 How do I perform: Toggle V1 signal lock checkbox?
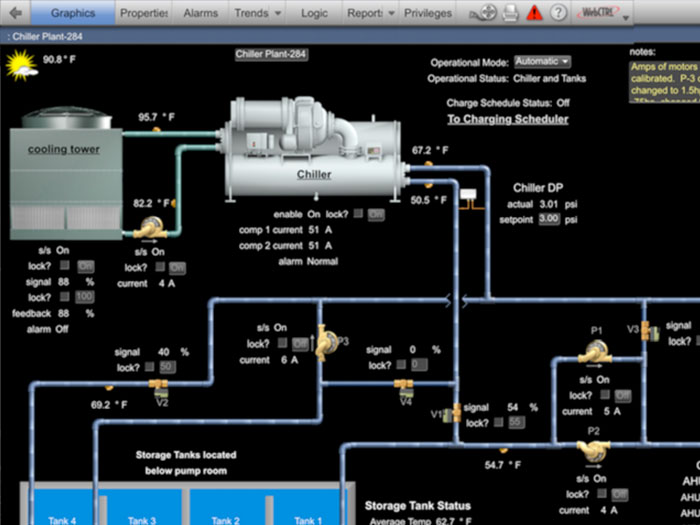pos(499,422)
